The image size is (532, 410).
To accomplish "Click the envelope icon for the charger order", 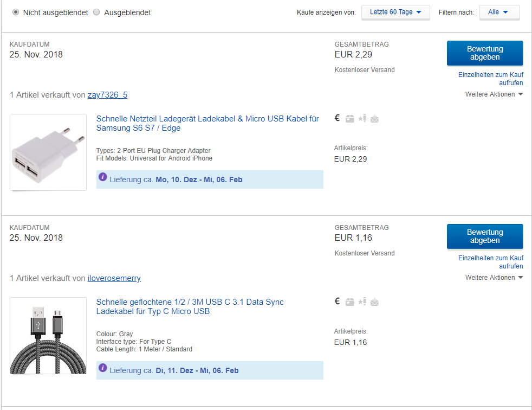I will (374, 119).
